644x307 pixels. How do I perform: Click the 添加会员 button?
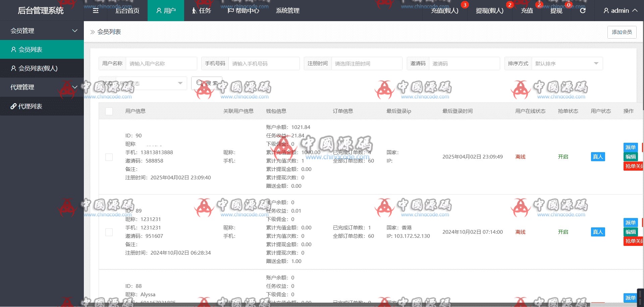coord(622,32)
